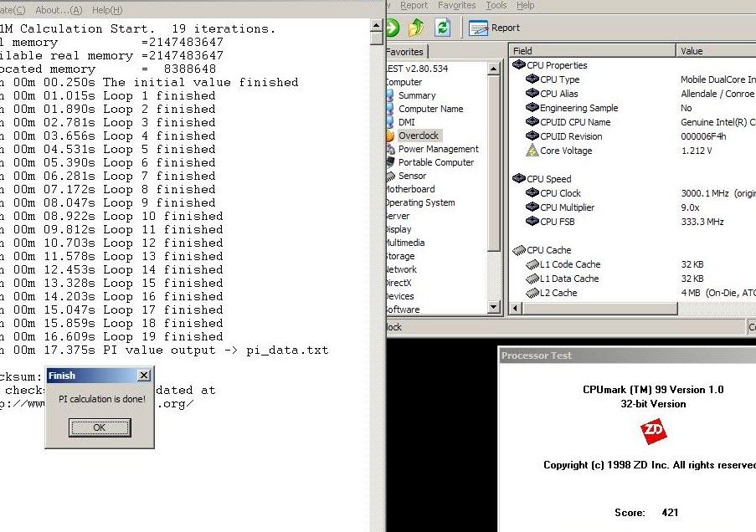Open the Tools menu in Everest
The width and height of the screenshot is (756, 532).
(x=496, y=5)
